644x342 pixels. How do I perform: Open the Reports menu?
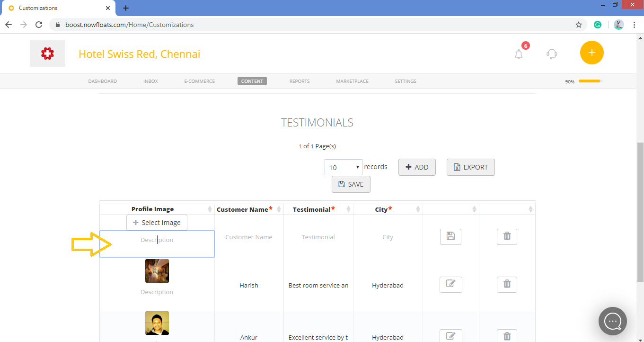300,81
